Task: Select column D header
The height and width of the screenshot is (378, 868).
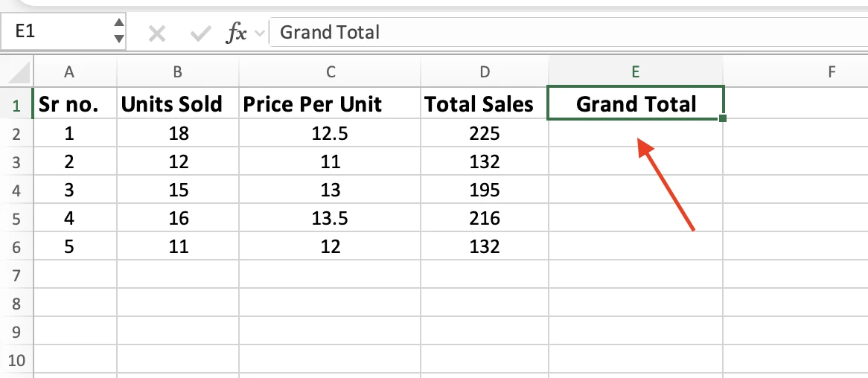Action: coord(485,71)
